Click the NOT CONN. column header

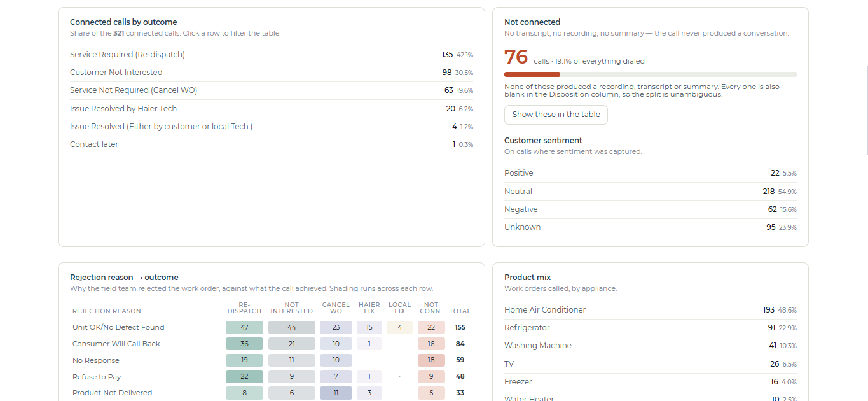coord(431,308)
